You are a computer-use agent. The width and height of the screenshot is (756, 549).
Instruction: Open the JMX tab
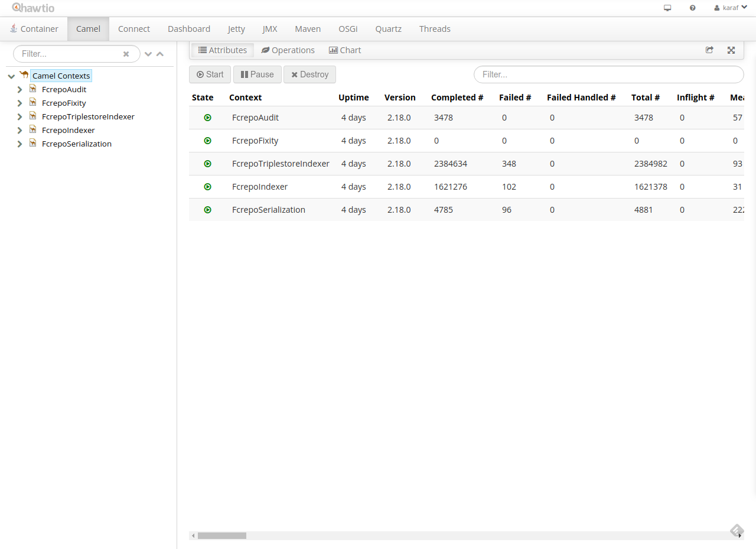pyautogui.click(x=270, y=29)
